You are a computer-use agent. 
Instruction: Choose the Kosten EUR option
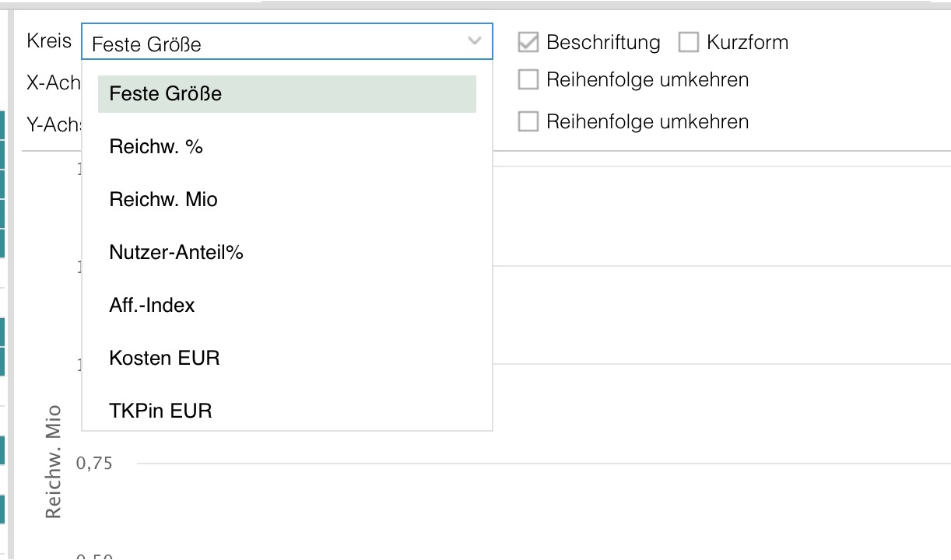click(163, 358)
